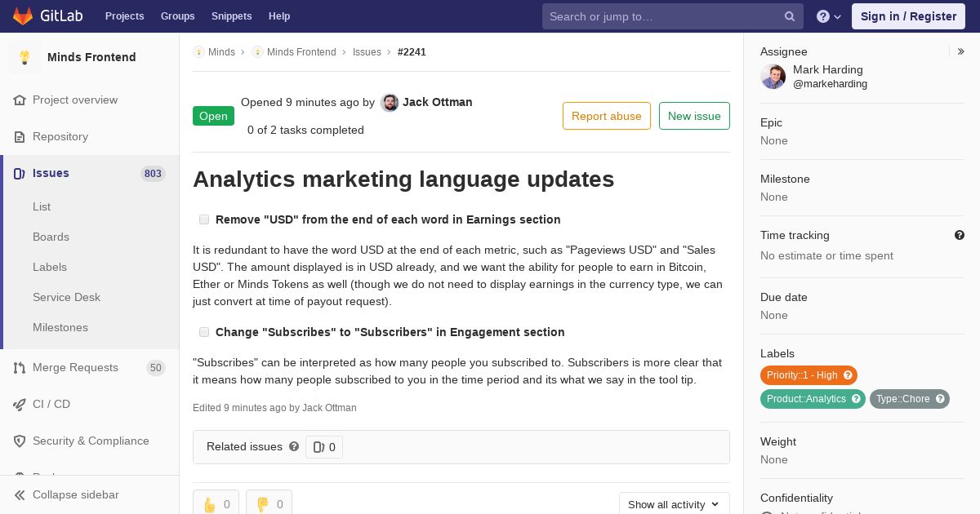Click the green Open status badge
This screenshot has height=514, width=980.
213,116
